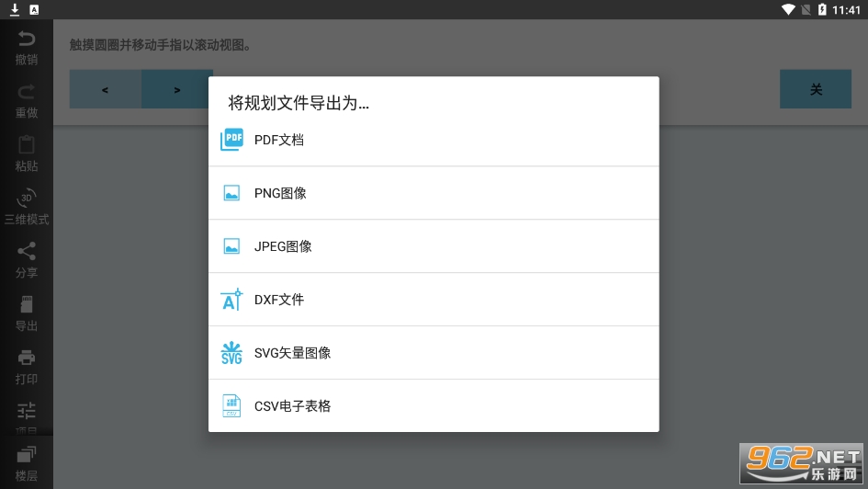Tap the undo (撤销) icon
Viewport: 868px width, 489px height.
click(27, 40)
